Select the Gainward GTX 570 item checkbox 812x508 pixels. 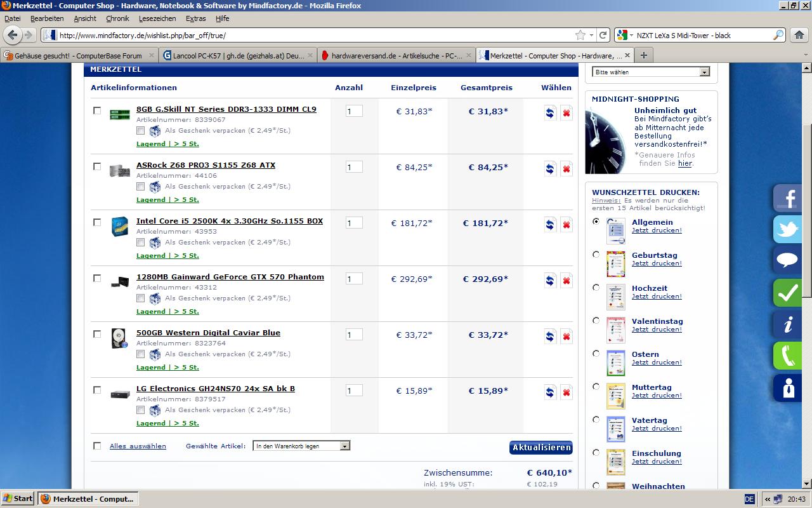[97, 278]
